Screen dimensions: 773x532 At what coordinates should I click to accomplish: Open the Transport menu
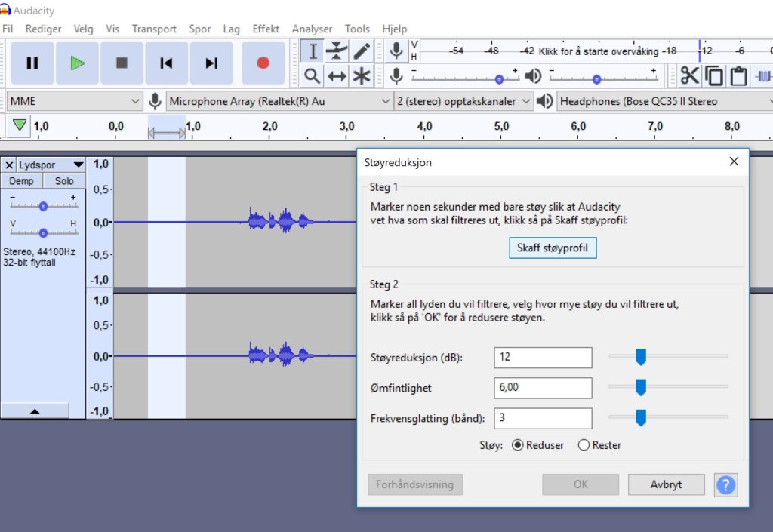154,29
